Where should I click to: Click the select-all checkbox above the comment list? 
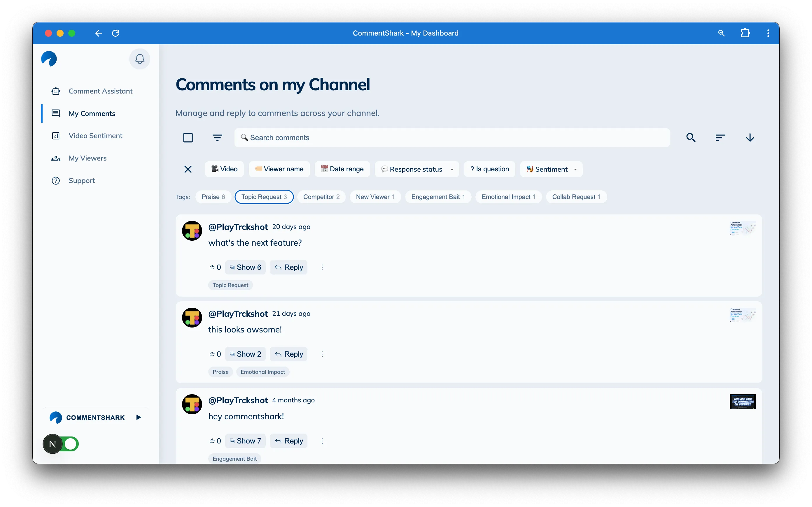coord(188,138)
